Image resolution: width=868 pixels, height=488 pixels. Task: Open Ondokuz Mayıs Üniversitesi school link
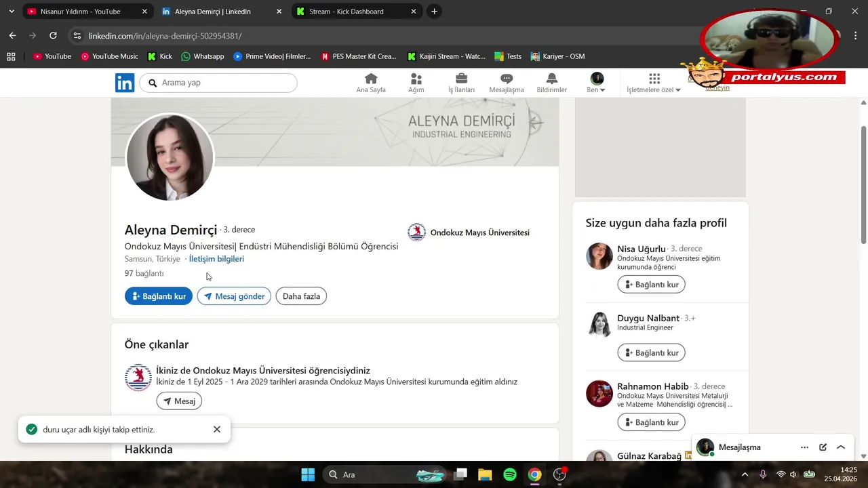coord(469,232)
